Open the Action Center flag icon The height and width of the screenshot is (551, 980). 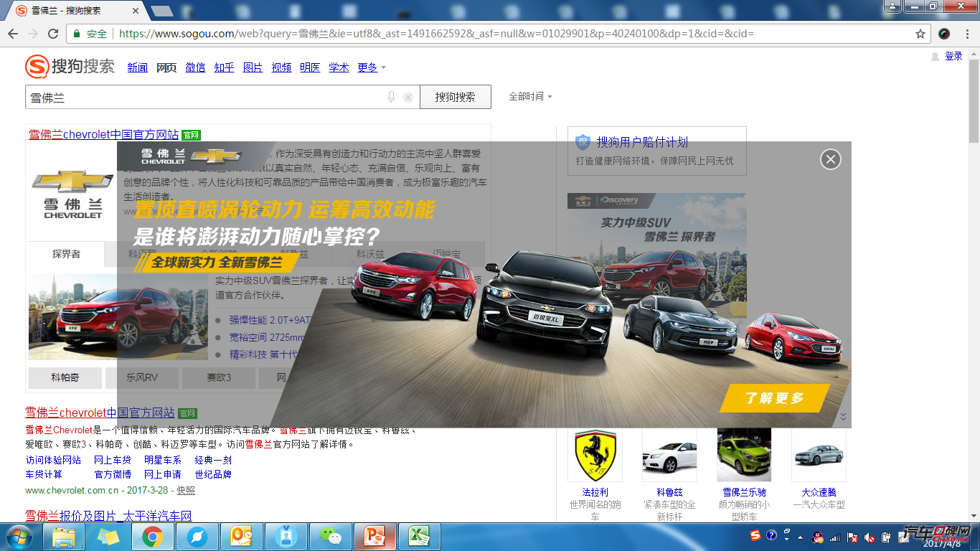(852, 537)
